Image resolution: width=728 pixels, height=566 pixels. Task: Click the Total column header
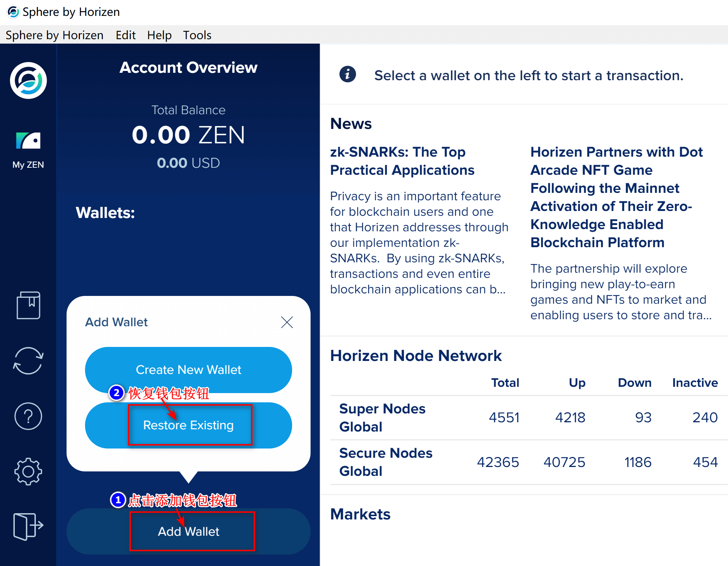click(505, 383)
